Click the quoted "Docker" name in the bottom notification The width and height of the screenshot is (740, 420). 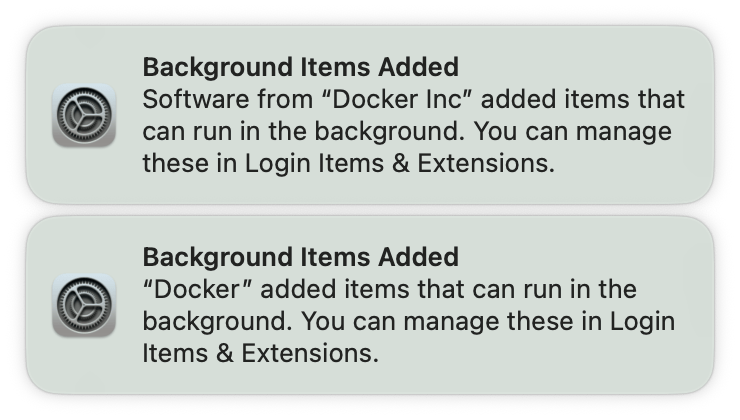click(x=208, y=290)
